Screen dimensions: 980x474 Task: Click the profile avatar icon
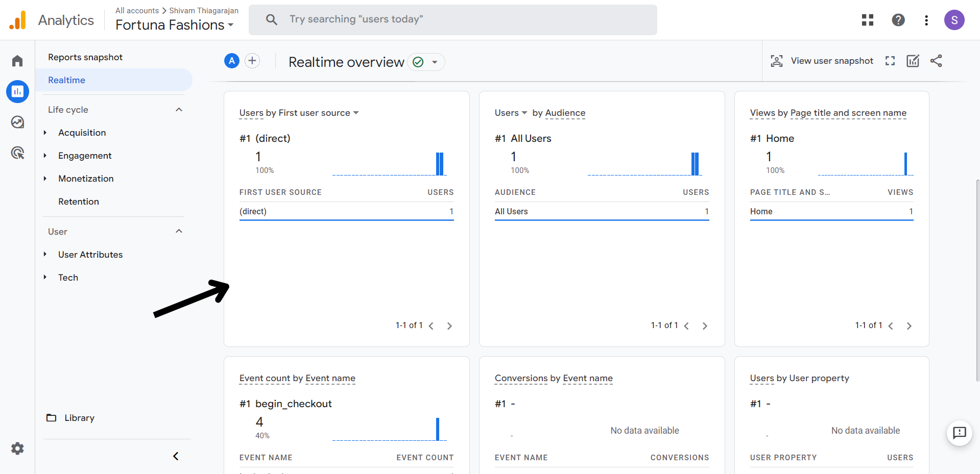tap(954, 20)
